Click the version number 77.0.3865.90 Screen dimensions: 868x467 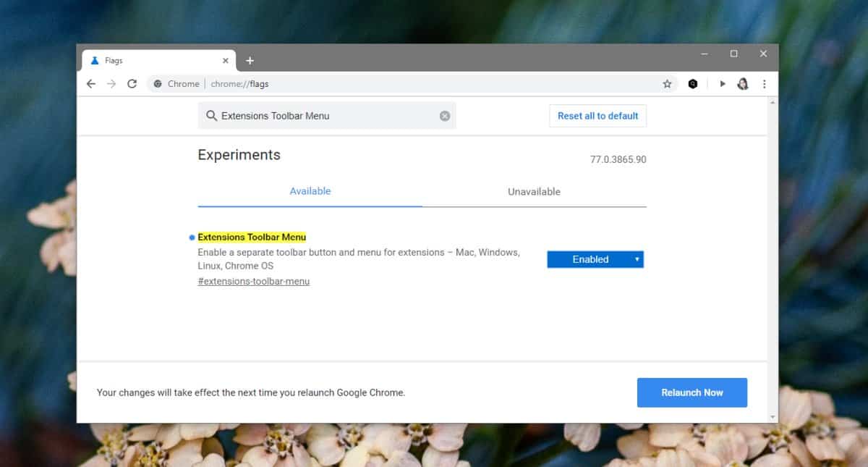click(x=618, y=159)
